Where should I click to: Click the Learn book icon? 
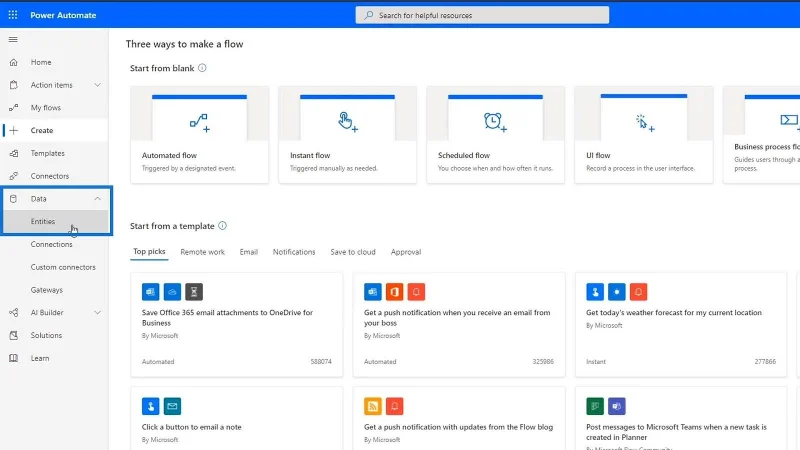coord(14,358)
